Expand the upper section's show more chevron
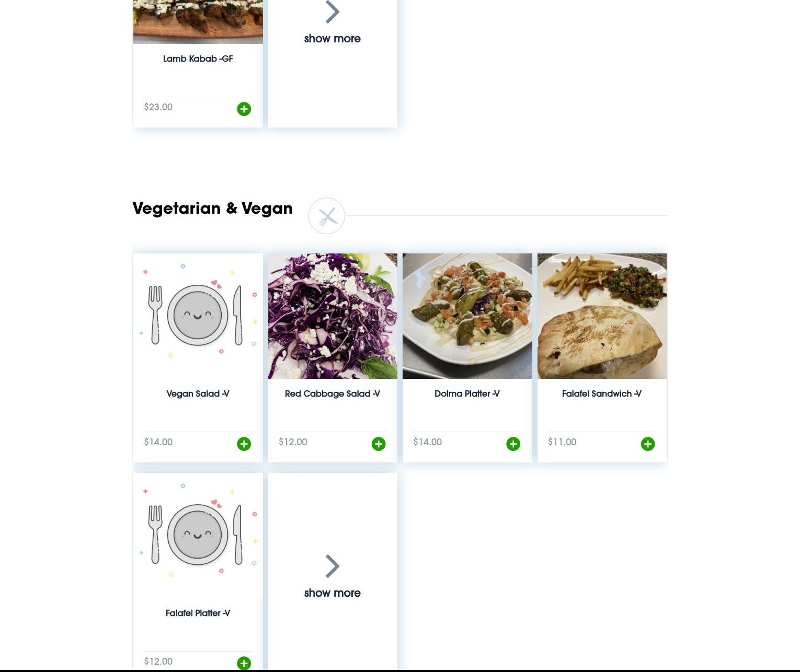 pos(333,11)
